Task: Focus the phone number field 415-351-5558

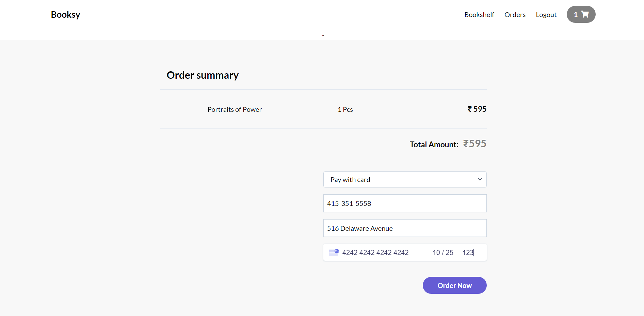Action: point(404,204)
